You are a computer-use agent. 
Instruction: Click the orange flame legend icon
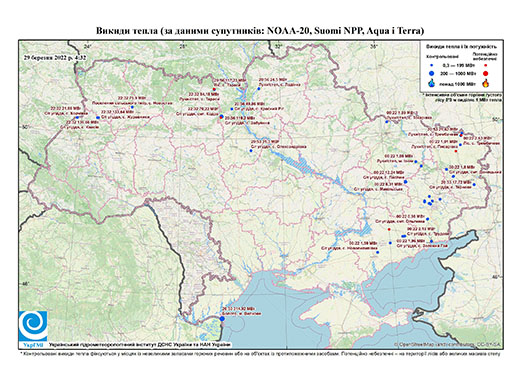[486, 83]
